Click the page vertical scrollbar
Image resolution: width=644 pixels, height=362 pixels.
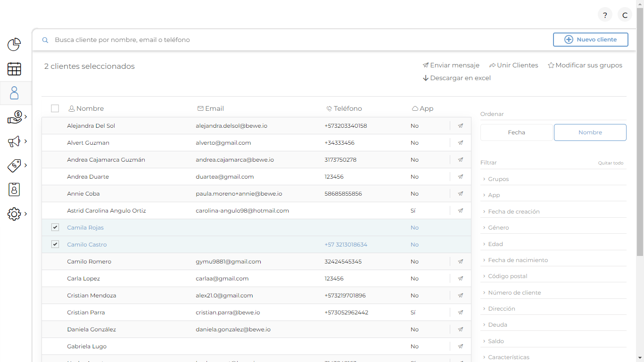[640, 132]
